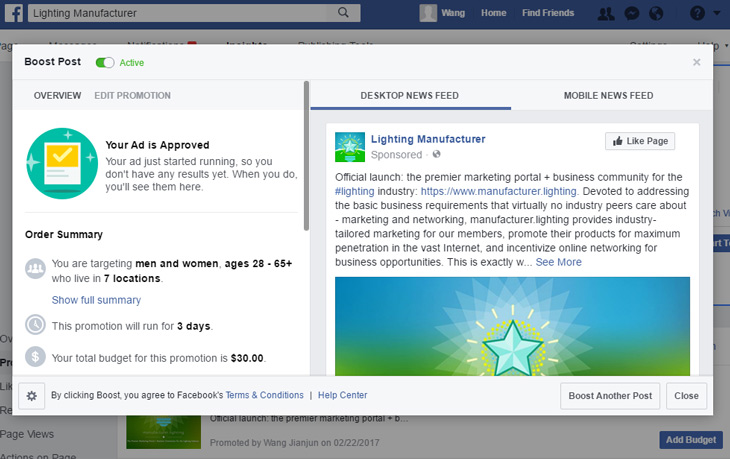The height and width of the screenshot is (459, 730).
Task: Click the public globe icon beside Sponsored
Action: (436, 154)
